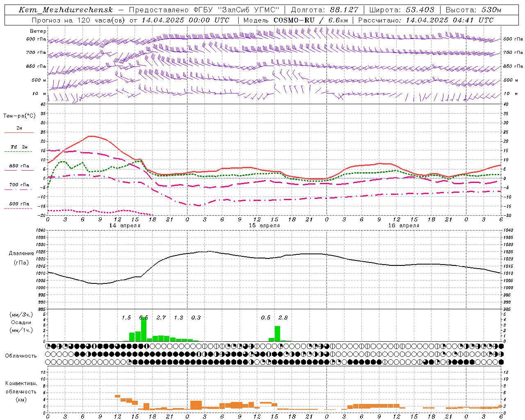Click the 1.5 precipitation value
Screen dimensions: 525x420
click(126, 317)
